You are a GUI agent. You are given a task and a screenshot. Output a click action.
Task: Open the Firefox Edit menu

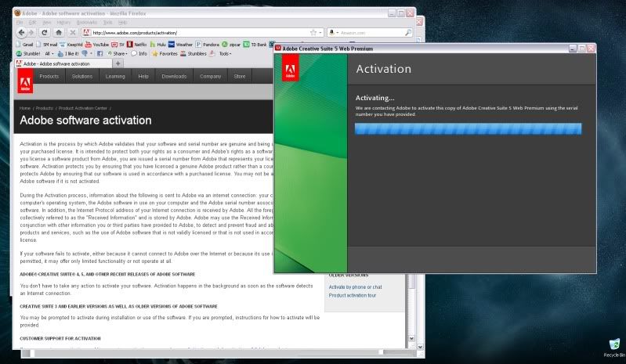point(32,23)
